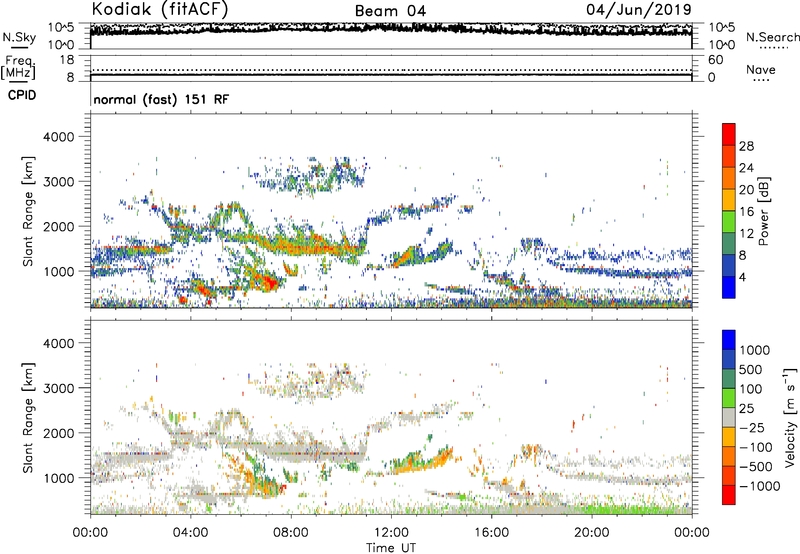Select the "100" tick on Velocity colorbar

tap(751, 389)
